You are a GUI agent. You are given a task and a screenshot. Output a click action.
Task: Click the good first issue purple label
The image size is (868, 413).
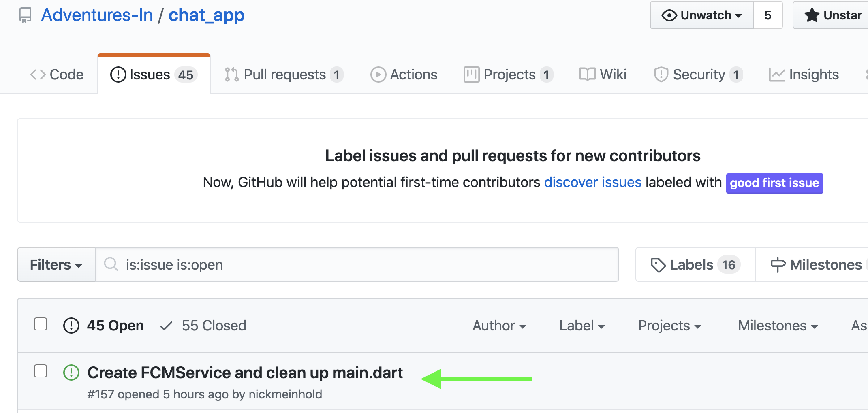coord(774,183)
